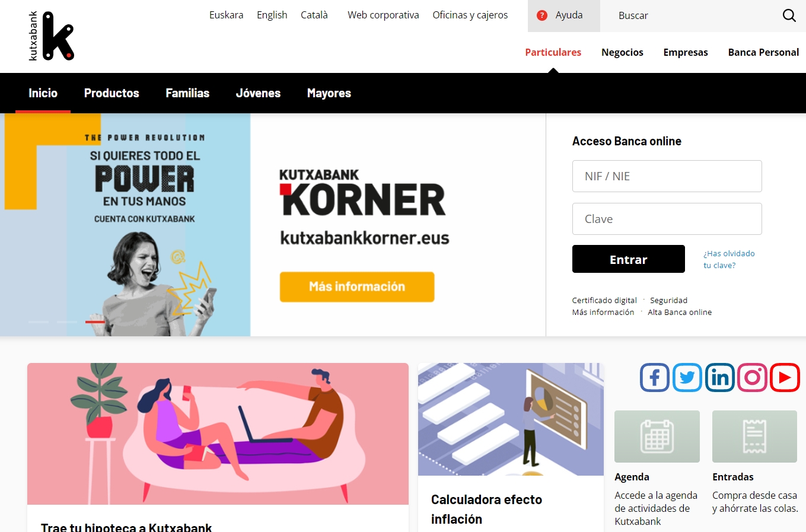This screenshot has width=806, height=532.
Task: Open Kutxabank's Twitter icon
Action: 687,378
